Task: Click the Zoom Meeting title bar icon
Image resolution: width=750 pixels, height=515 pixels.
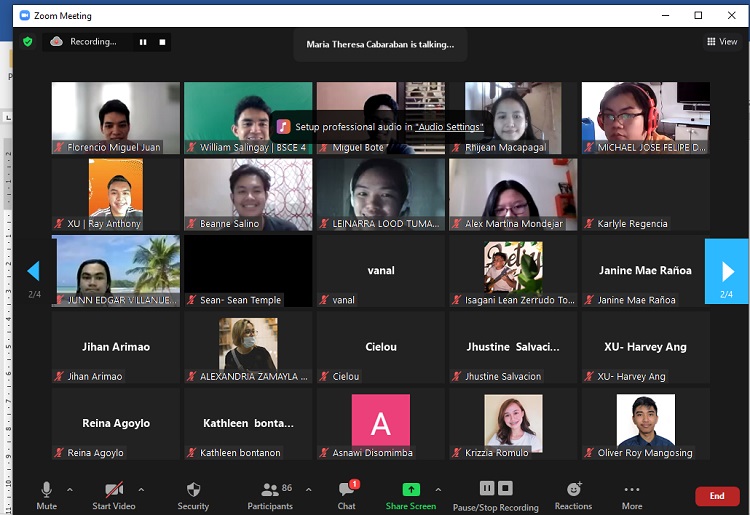Action: tap(24, 15)
